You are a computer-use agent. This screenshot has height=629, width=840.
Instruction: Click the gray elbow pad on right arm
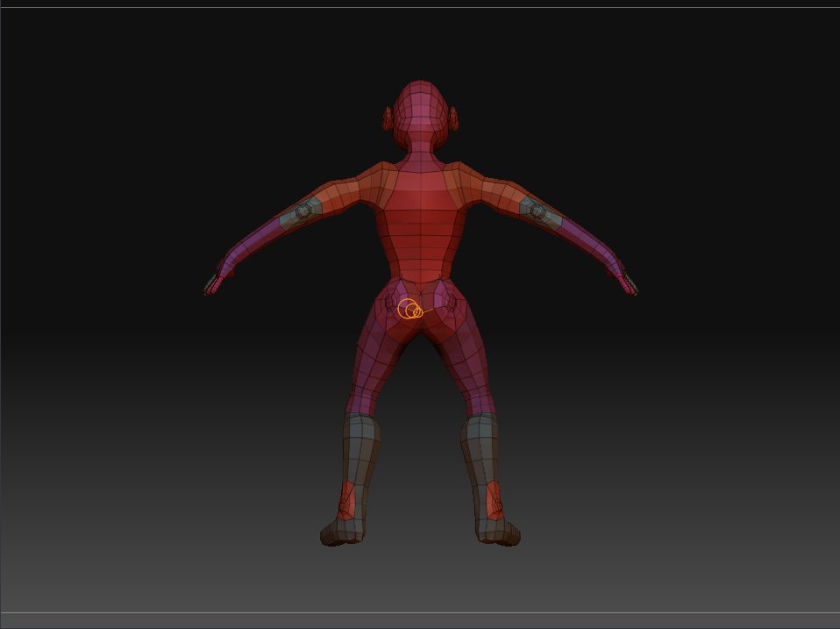click(x=540, y=211)
